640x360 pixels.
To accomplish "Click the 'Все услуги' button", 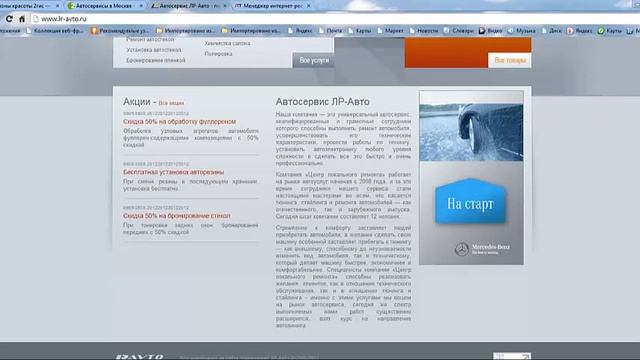I will 313,60.
